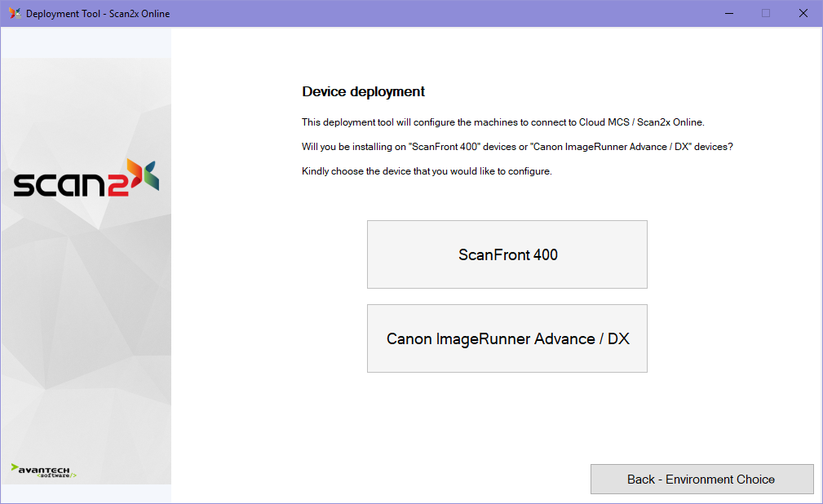Click the 'Device deployment' heading
The width and height of the screenshot is (823, 504).
[x=363, y=91]
